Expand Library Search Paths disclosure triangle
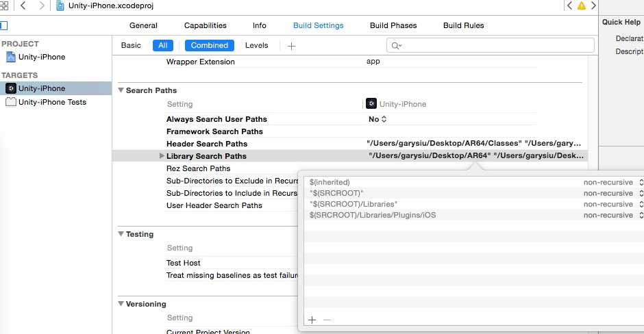 [162, 156]
